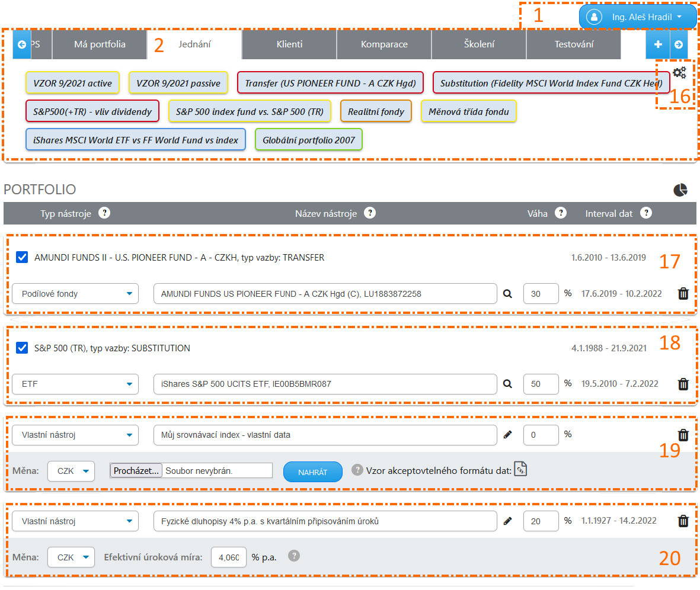The height and width of the screenshot is (590, 700).
Task: Click the NAHRÁT upload button
Action: tap(313, 472)
